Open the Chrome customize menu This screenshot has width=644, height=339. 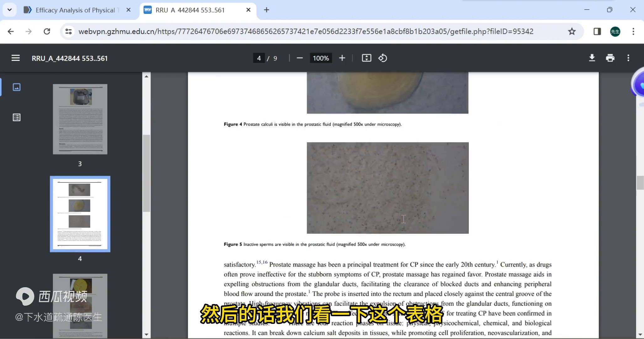pos(633,31)
